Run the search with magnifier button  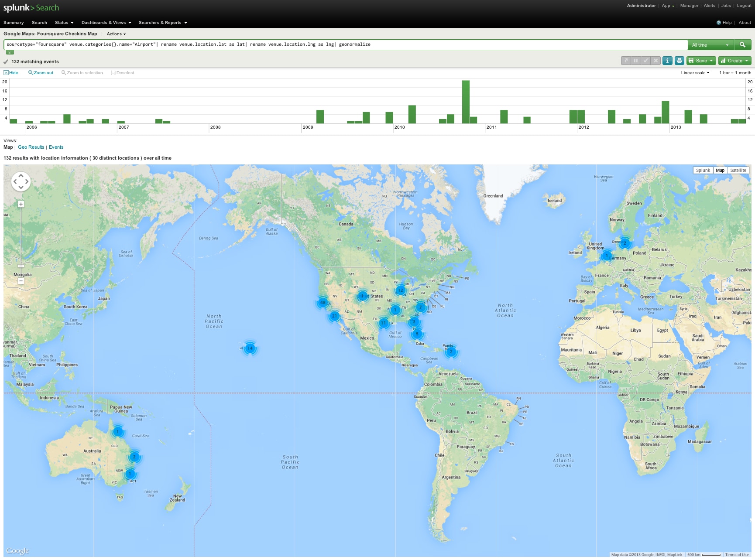(x=742, y=44)
